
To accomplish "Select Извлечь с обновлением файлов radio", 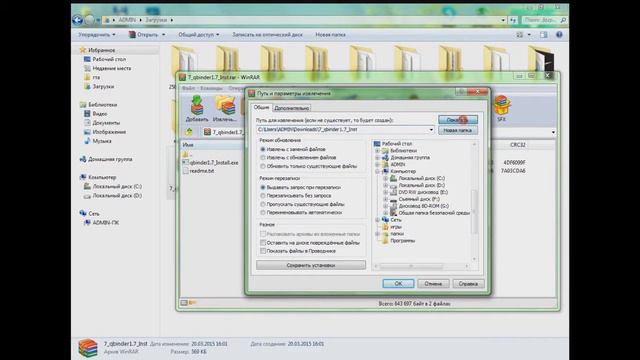I will 263,158.
